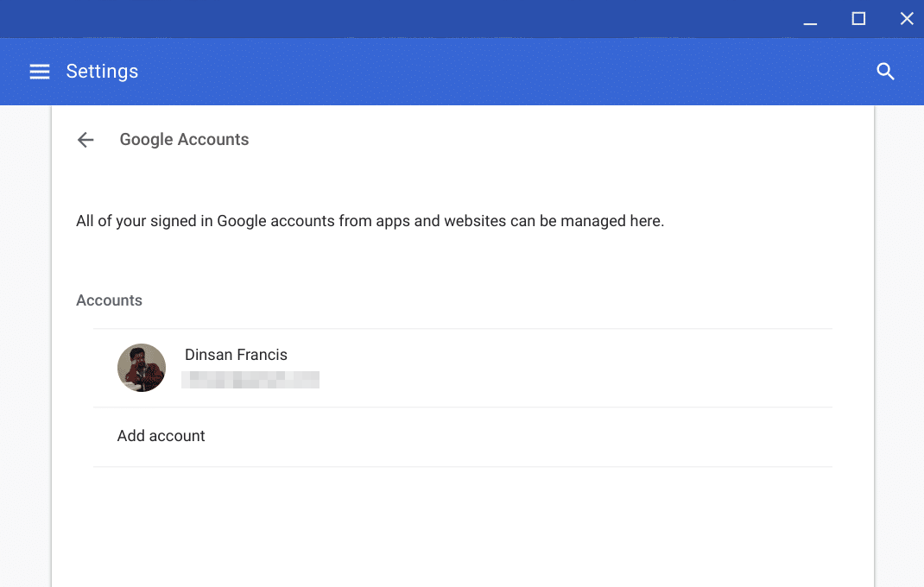Viewport: 924px width, 587px height.
Task: Click the account name Dinsan Francis
Action: 236,354
